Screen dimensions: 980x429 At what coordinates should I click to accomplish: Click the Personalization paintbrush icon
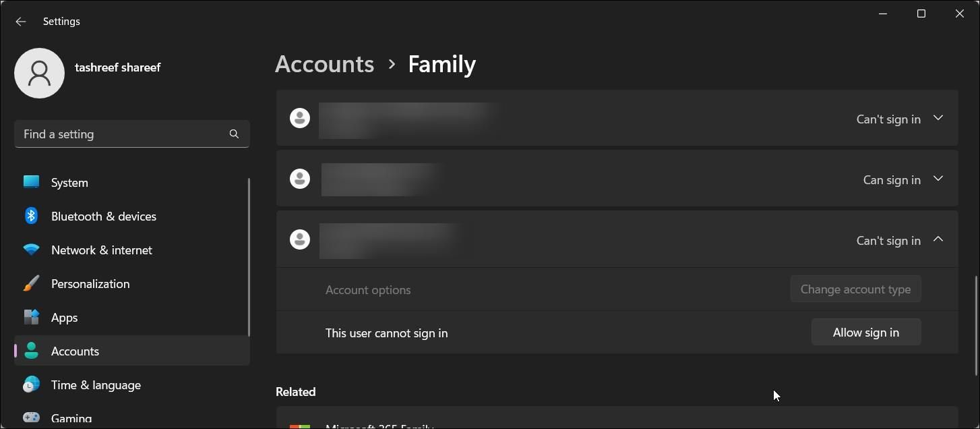pos(31,284)
